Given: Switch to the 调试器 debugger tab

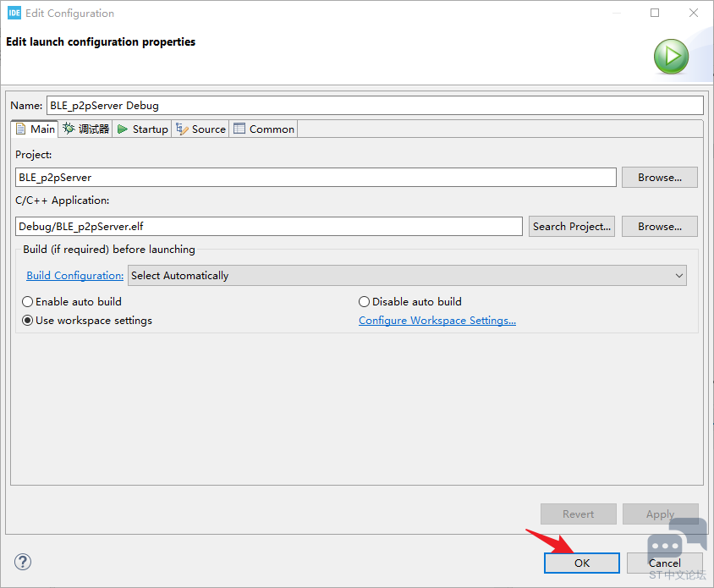Looking at the screenshot, I should point(85,129).
